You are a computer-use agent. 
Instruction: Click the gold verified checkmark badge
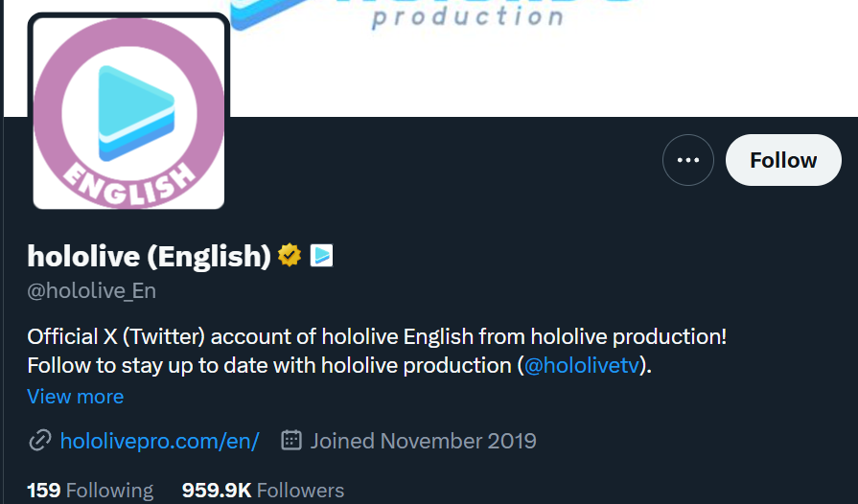tap(290, 256)
